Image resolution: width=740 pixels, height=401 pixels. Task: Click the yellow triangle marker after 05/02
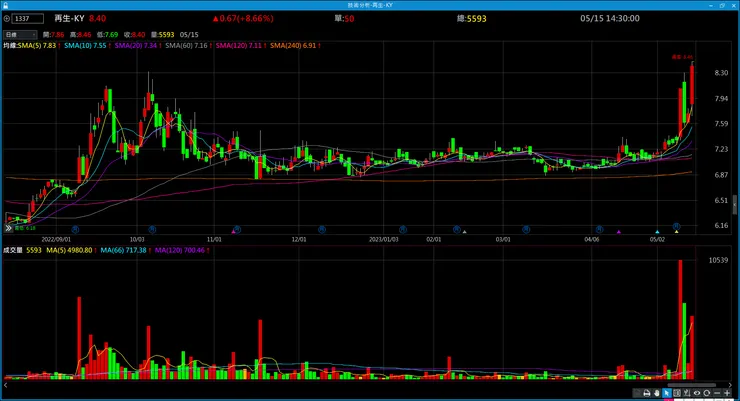pos(677,232)
